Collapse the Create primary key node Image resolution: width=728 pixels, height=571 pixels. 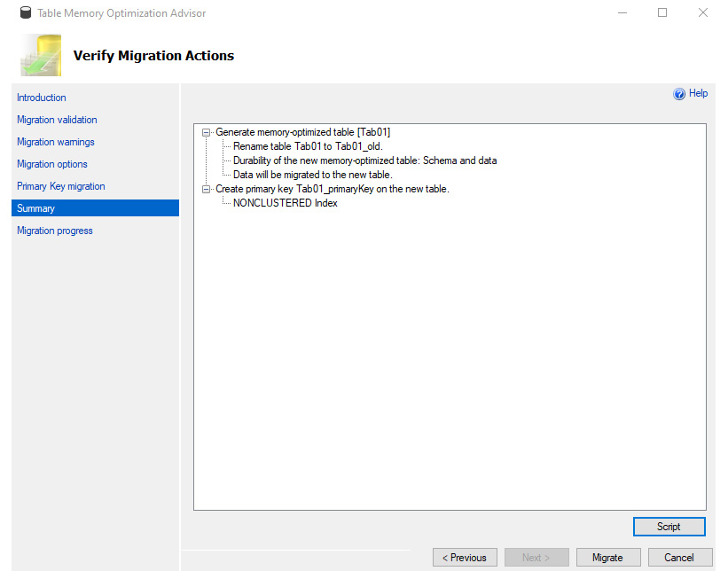[x=206, y=189]
